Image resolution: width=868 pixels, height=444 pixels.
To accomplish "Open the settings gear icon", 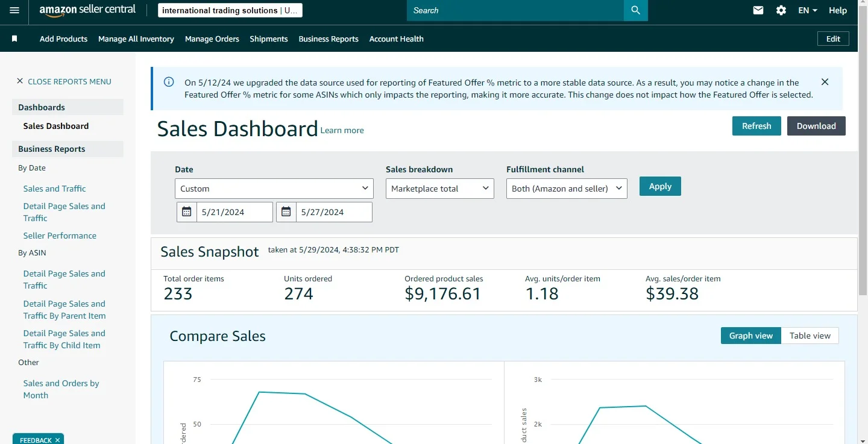I will click(781, 10).
